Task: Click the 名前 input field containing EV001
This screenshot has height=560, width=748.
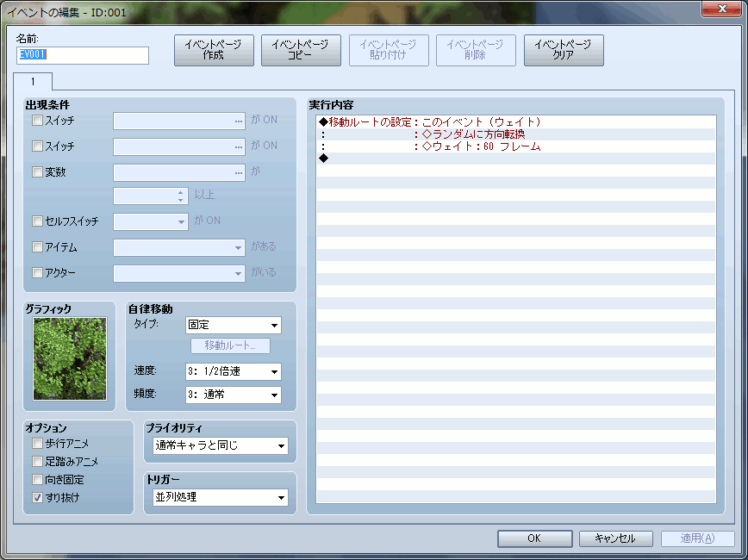Action: tap(82, 55)
